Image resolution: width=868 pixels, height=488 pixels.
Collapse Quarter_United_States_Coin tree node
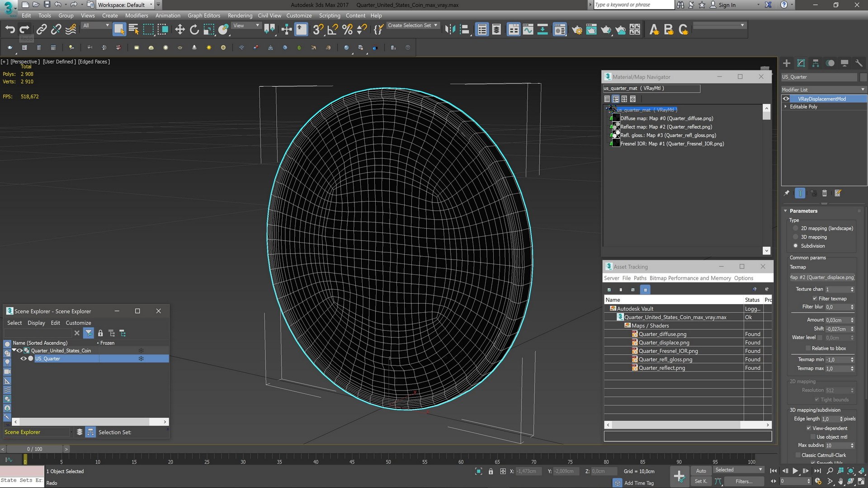click(14, 350)
